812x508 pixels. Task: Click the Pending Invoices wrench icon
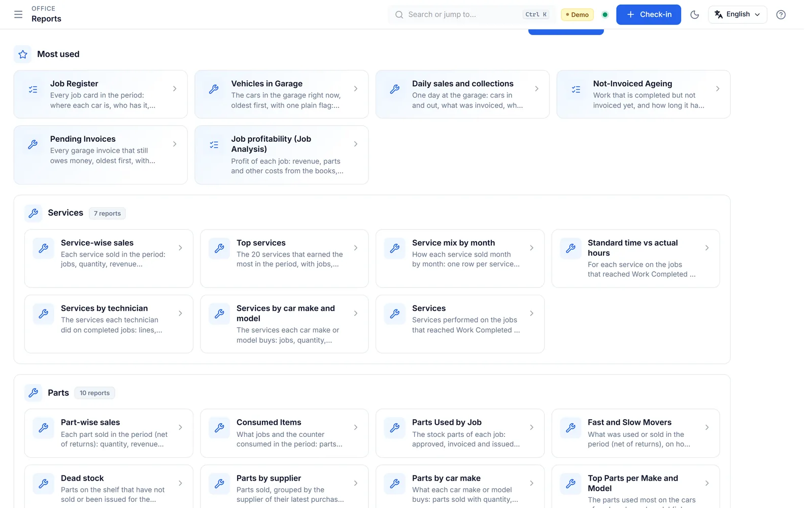33,144
